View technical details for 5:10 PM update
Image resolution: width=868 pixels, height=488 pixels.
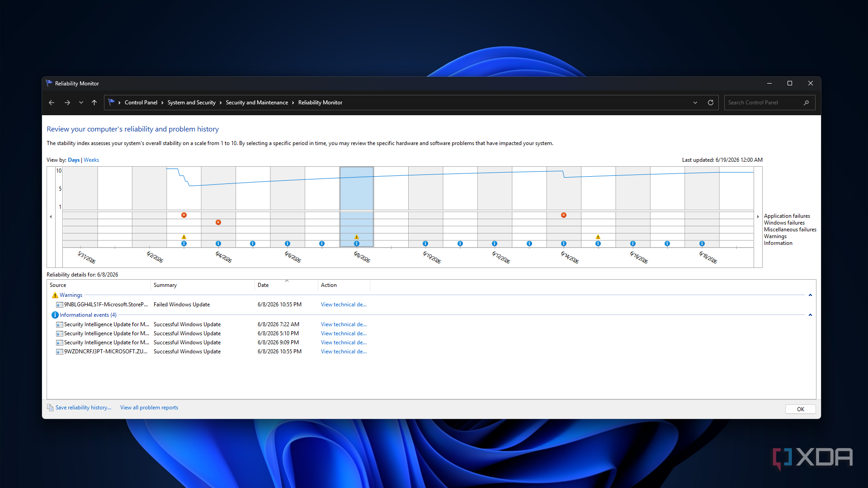tap(344, 333)
